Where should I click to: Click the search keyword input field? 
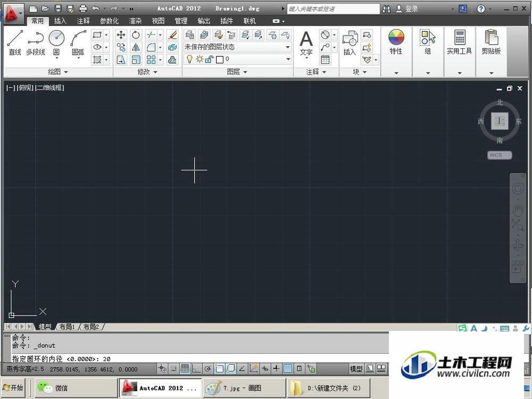coord(333,9)
